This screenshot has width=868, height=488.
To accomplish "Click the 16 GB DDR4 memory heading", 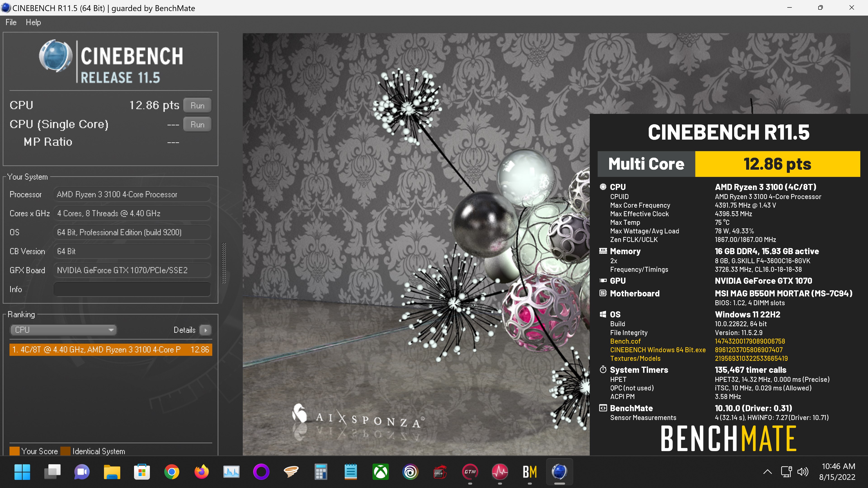I will pyautogui.click(x=767, y=251).
